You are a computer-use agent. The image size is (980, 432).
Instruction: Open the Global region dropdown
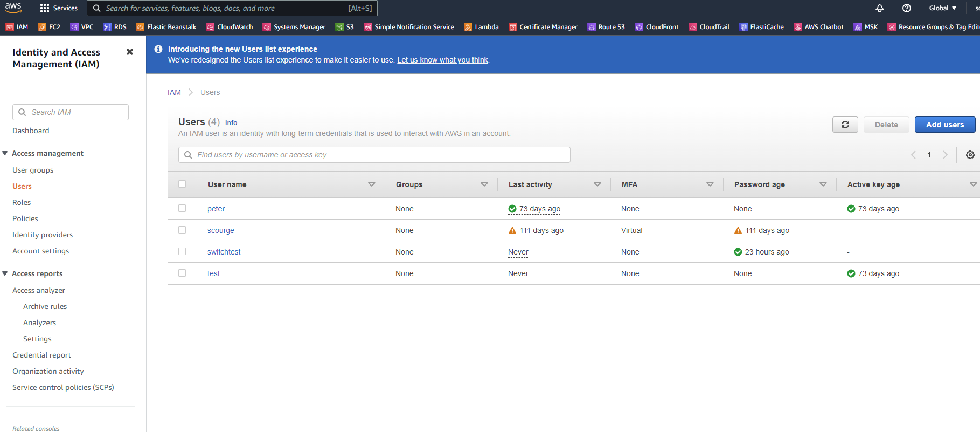tap(943, 8)
